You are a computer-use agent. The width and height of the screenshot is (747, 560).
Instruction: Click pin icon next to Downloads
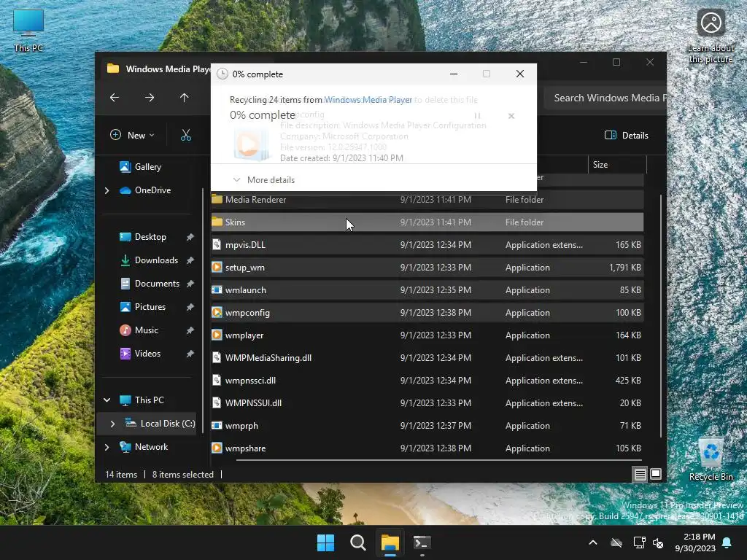click(190, 260)
